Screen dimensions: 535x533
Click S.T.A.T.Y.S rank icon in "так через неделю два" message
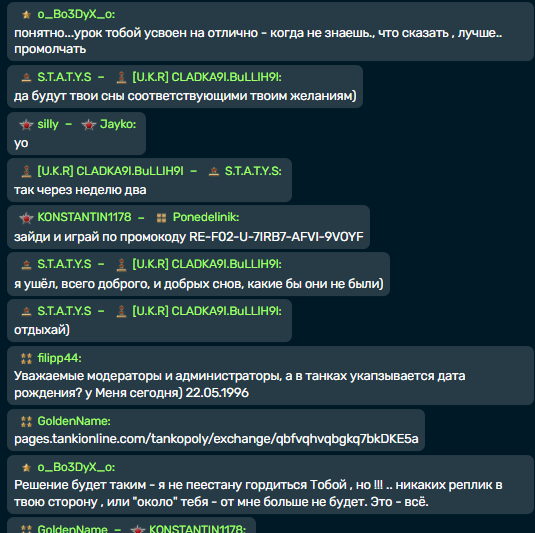point(214,171)
